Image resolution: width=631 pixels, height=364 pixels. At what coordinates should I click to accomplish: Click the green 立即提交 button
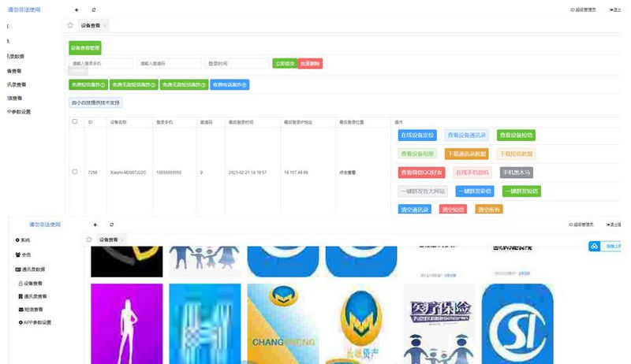click(x=284, y=63)
